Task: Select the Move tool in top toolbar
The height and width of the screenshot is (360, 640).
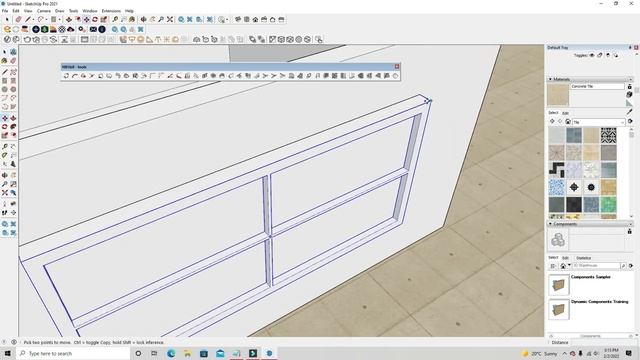Action: coord(87,19)
